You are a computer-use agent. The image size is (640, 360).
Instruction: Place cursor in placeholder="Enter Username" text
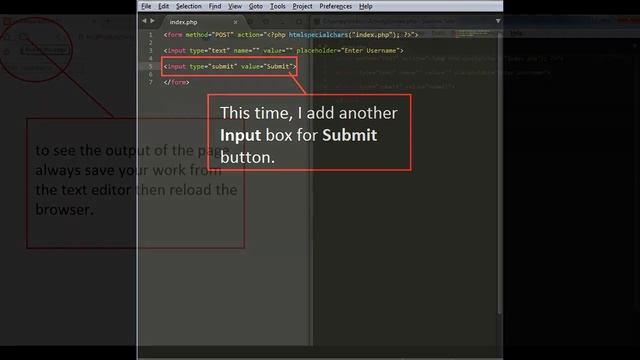point(348,51)
